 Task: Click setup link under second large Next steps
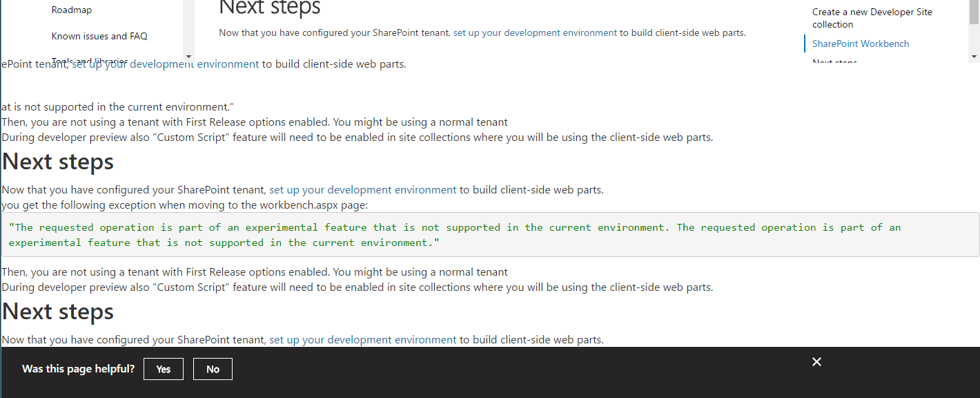point(362,340)
